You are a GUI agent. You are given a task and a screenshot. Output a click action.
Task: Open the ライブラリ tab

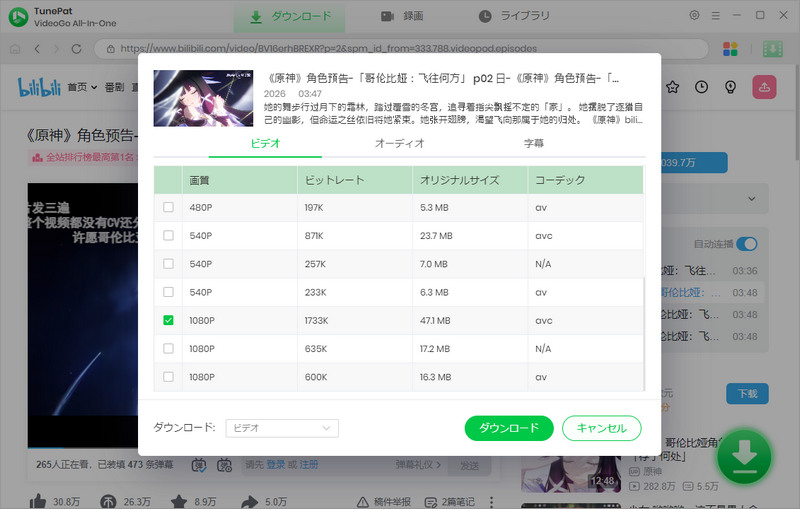514,16
